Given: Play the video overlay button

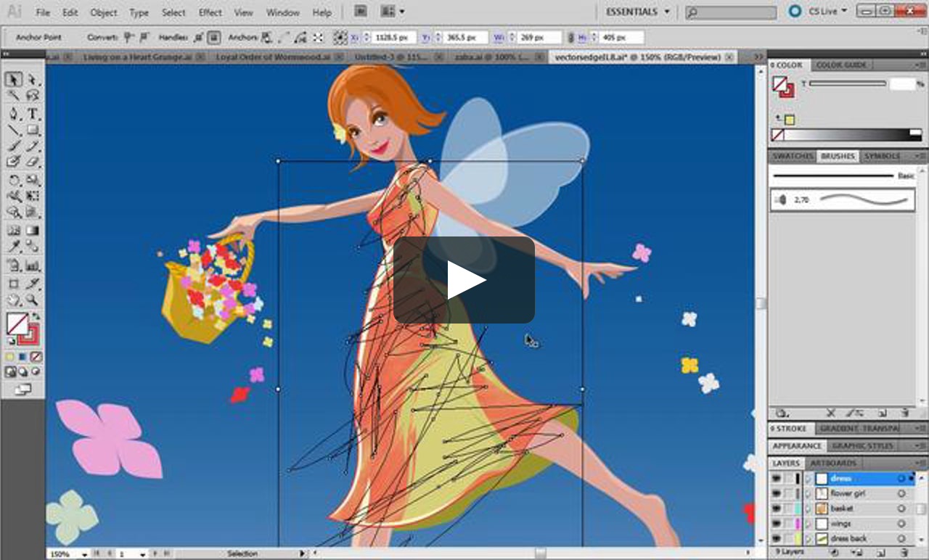Looking at the screenshot, I should click(x=464, y=280).
